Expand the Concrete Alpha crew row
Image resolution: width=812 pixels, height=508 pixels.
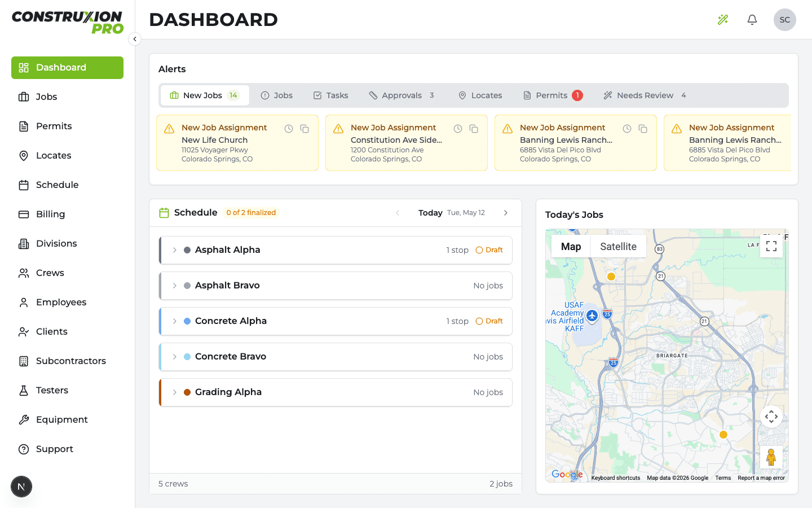[175, 321]
